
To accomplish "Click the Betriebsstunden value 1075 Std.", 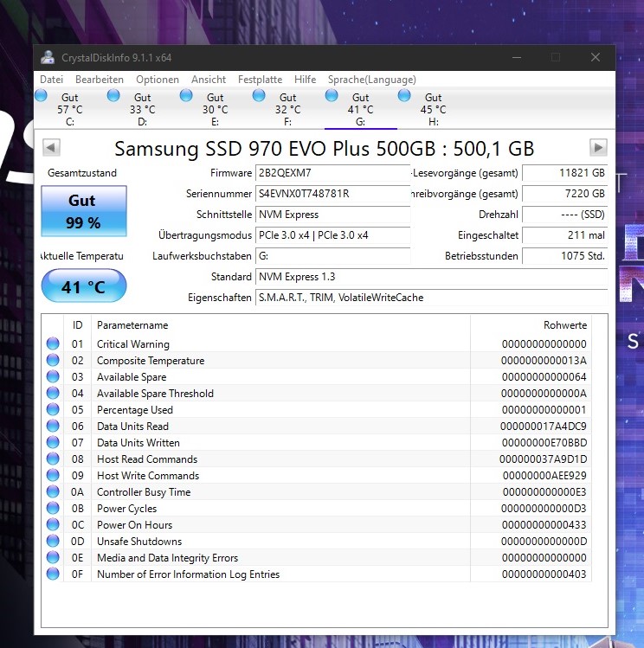I will tap(565, 256).
